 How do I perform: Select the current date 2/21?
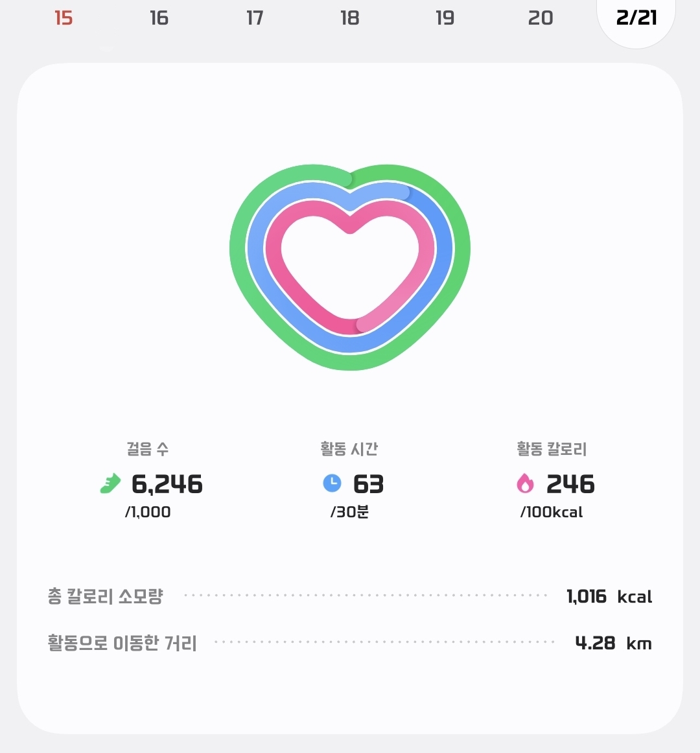636,18
